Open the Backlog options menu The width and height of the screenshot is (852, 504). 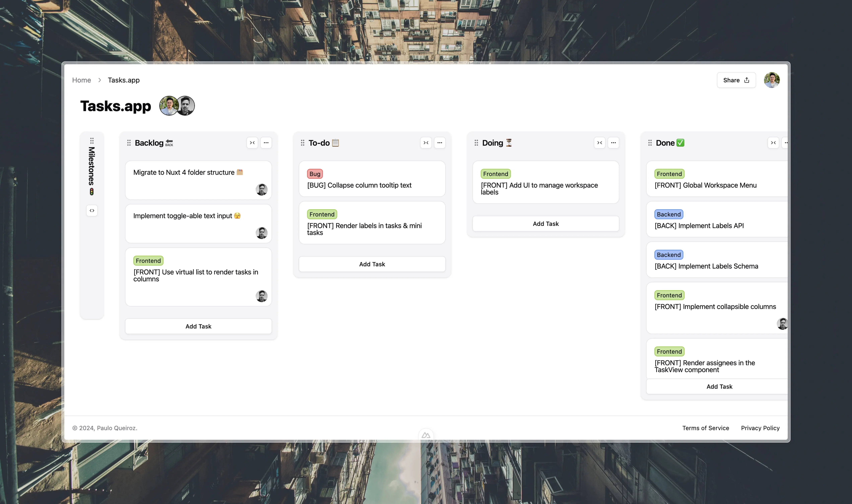(266, 143)
